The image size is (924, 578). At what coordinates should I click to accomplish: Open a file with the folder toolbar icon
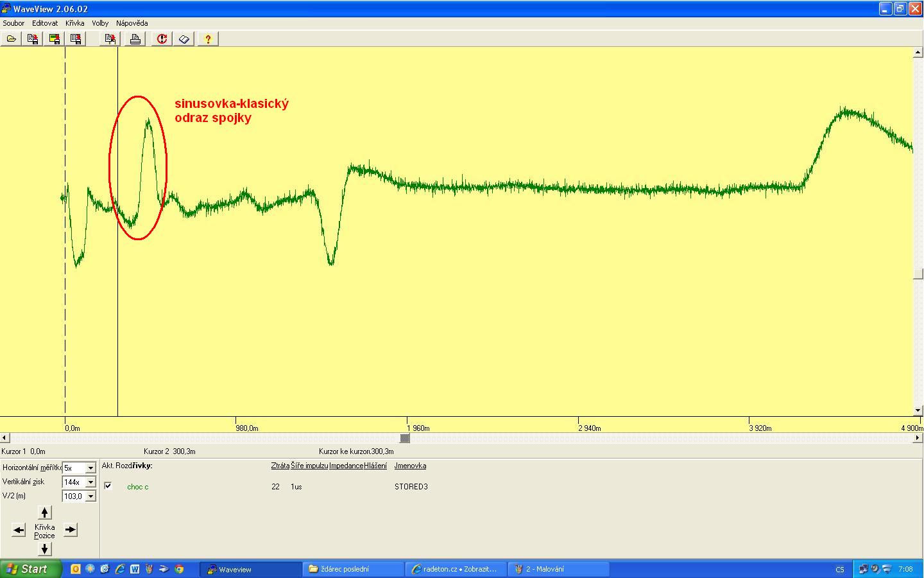tap(11, 39)
